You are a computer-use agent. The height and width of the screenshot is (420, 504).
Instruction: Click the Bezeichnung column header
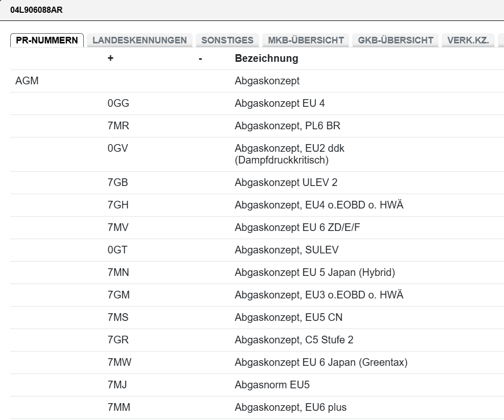click(266, 58)
